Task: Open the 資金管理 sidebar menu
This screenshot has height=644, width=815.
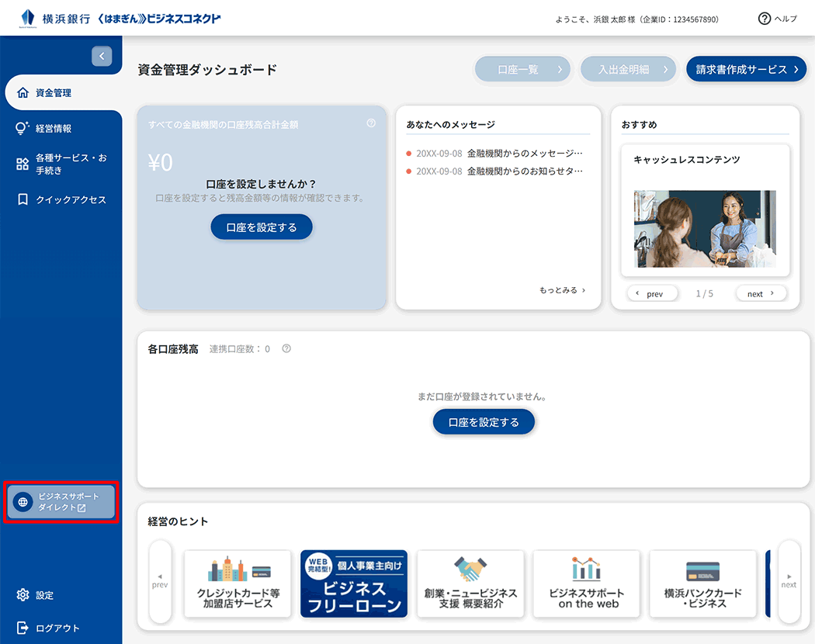Action: coord(54,93)
